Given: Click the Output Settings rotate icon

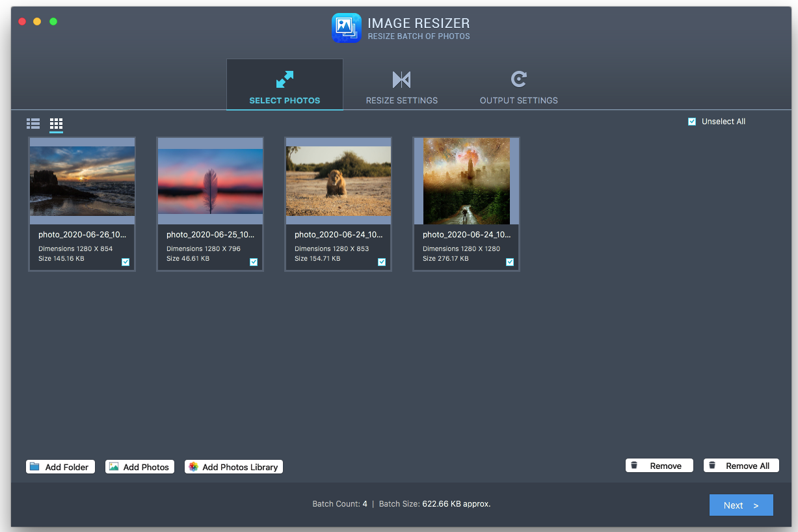Looking at the screenshot, I should [x=518, y=79].
